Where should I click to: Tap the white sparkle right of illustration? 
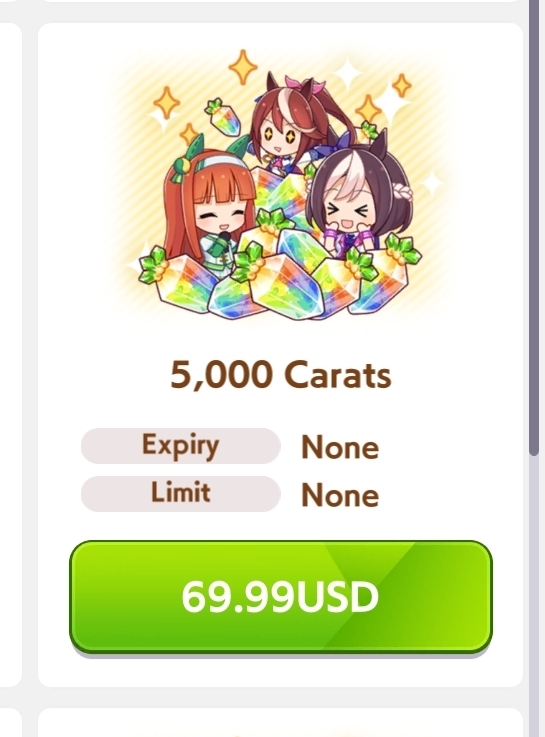click(x=431, y=183)
